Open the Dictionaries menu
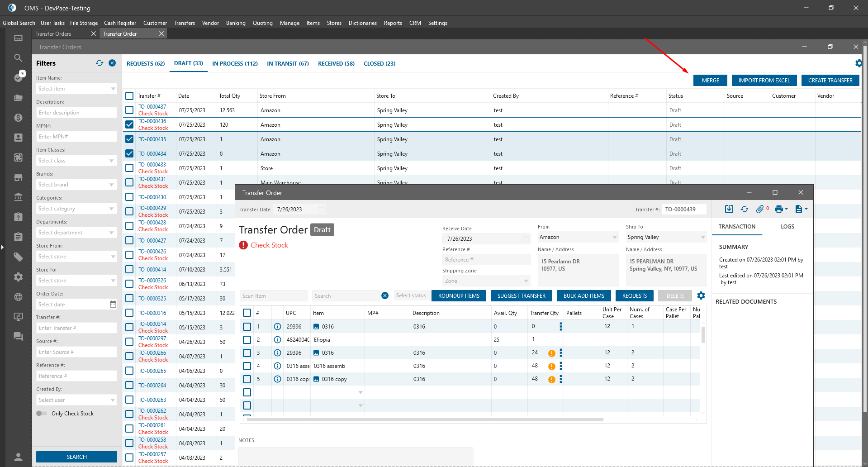 pos(362,23)
